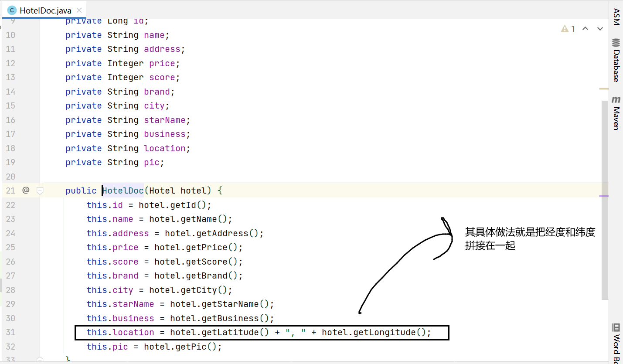Click the field 'pic' on line 19
623x364 pixels.
pos(152,162)
